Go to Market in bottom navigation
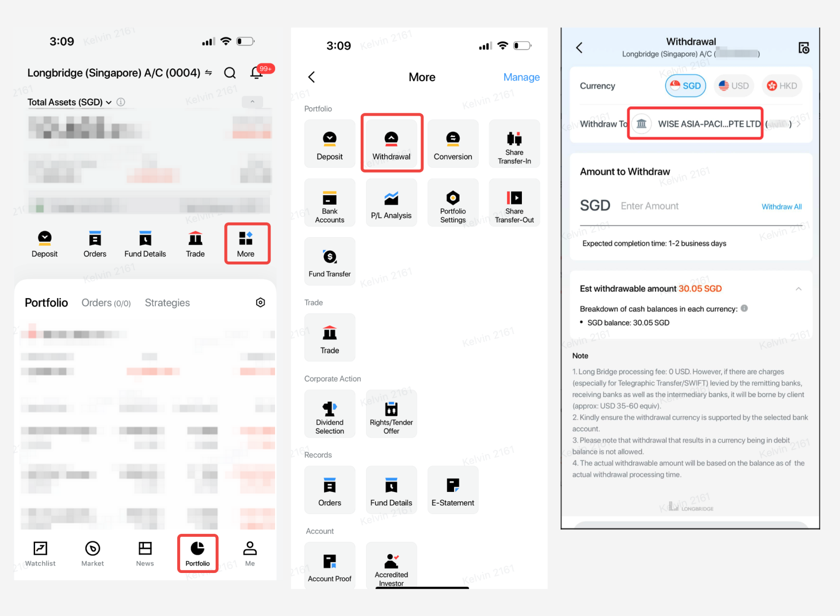 coord(93,554)
